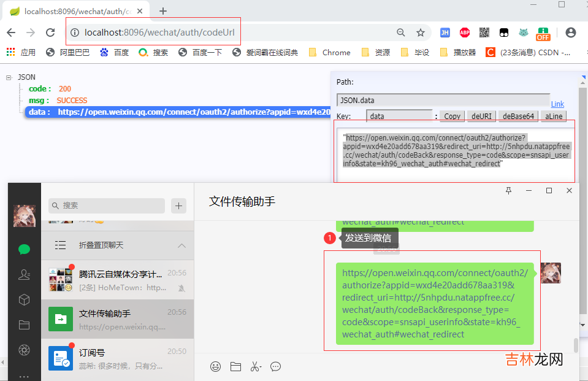Image resolution: width=588 pixels, height=381 pixels.
Task: Select the 文件传输助手 chat in list
Action: pyautogui.click(x=117, y=319)
